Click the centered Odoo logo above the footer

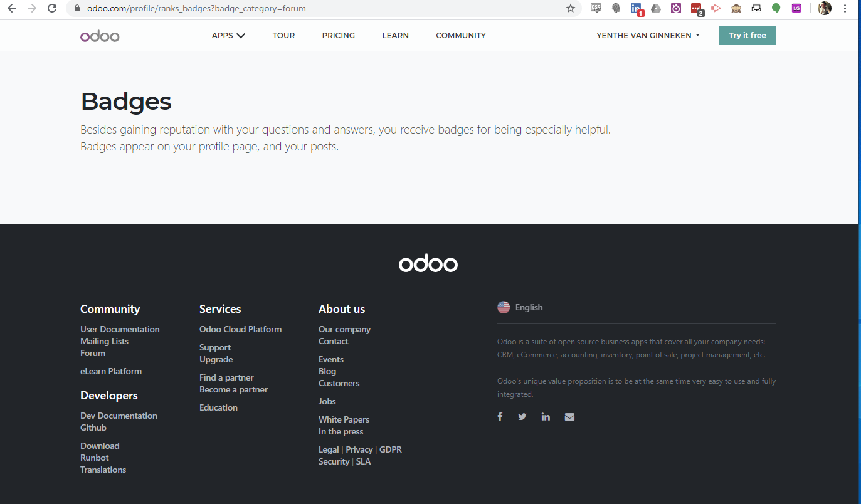428,263
